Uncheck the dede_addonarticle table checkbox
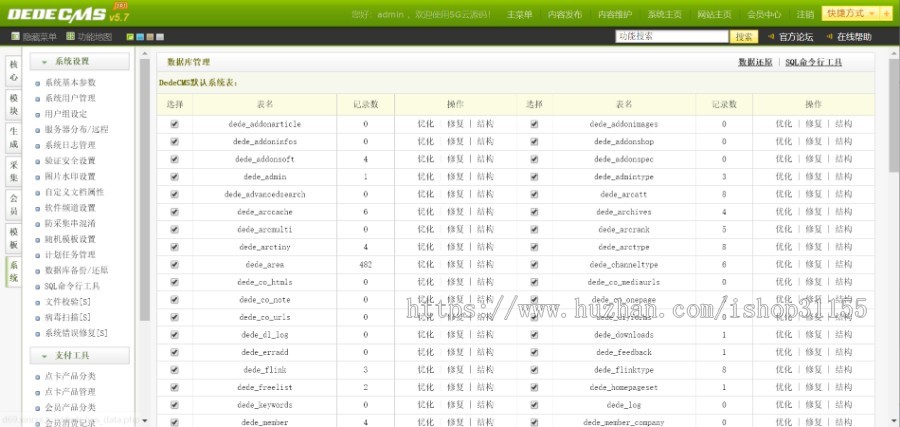900x427 pixels. (174, 124)
